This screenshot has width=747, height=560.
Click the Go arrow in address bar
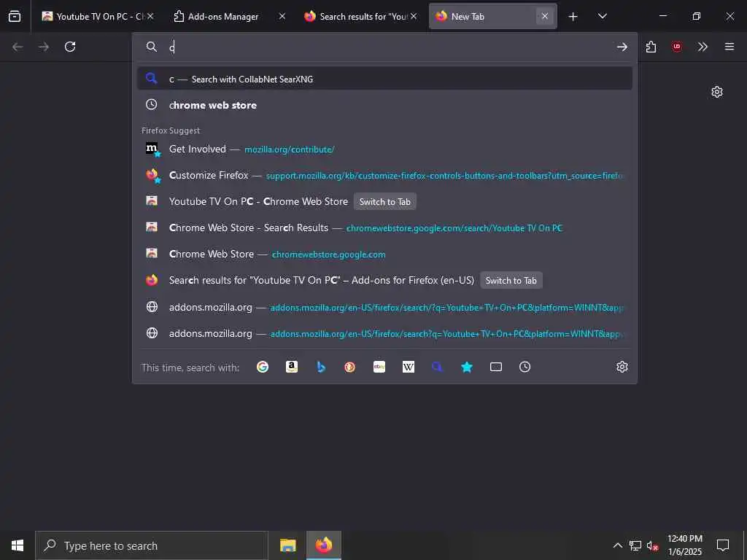point(622,47)
